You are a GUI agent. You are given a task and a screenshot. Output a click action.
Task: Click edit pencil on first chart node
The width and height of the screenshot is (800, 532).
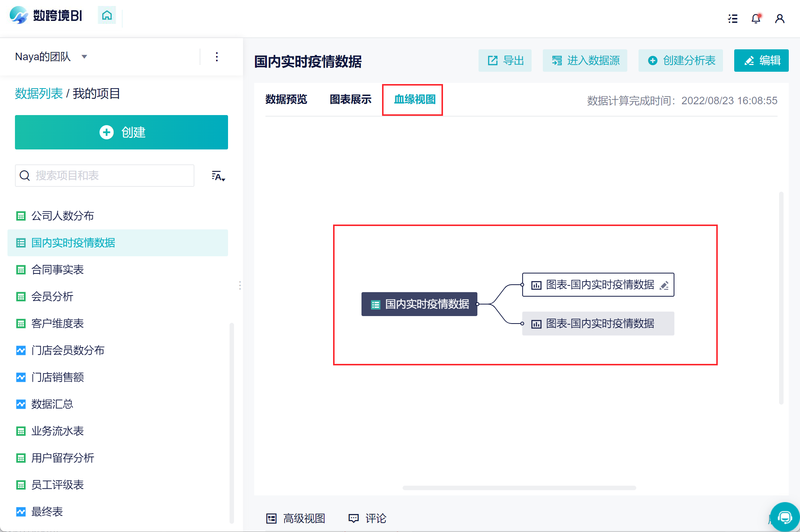(664, 285)
